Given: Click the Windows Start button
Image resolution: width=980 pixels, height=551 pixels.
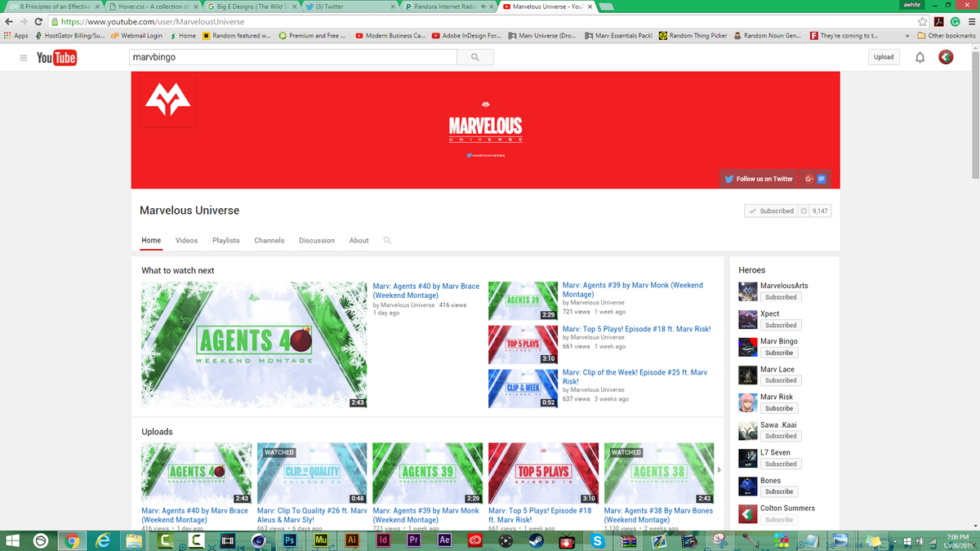Looking at the screenshot, I should coord(12,540).
